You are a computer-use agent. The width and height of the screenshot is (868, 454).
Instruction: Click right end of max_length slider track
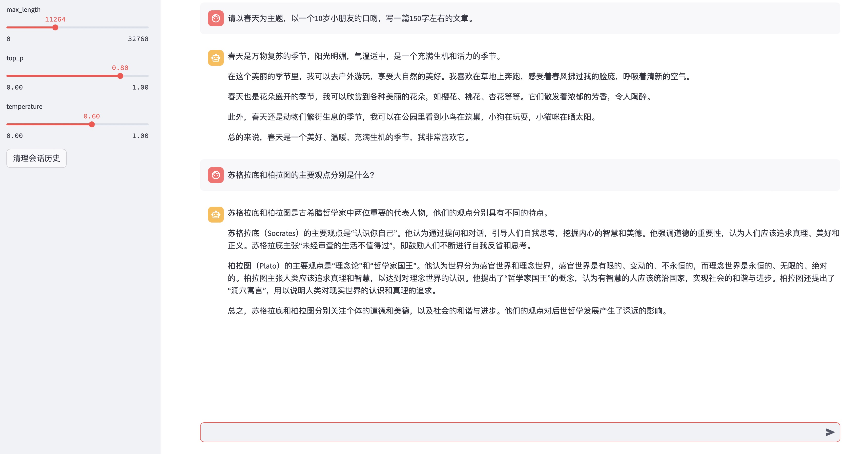[147, 27]
